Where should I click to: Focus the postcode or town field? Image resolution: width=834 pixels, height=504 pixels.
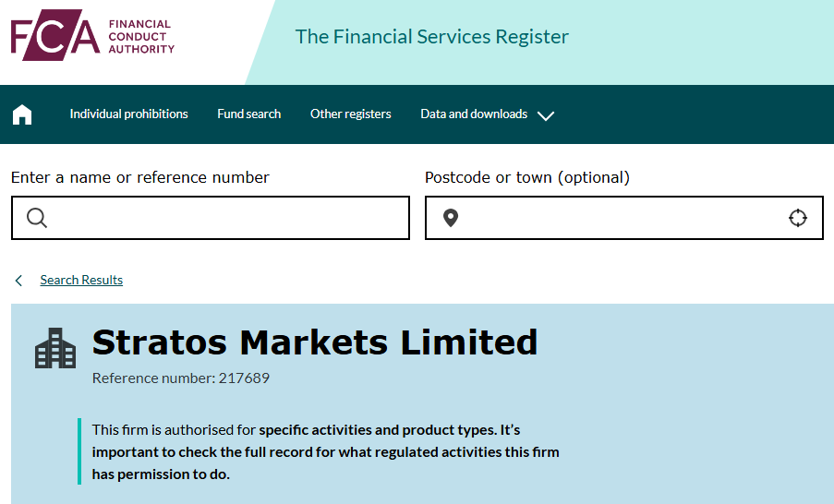[x=619, y=218]
